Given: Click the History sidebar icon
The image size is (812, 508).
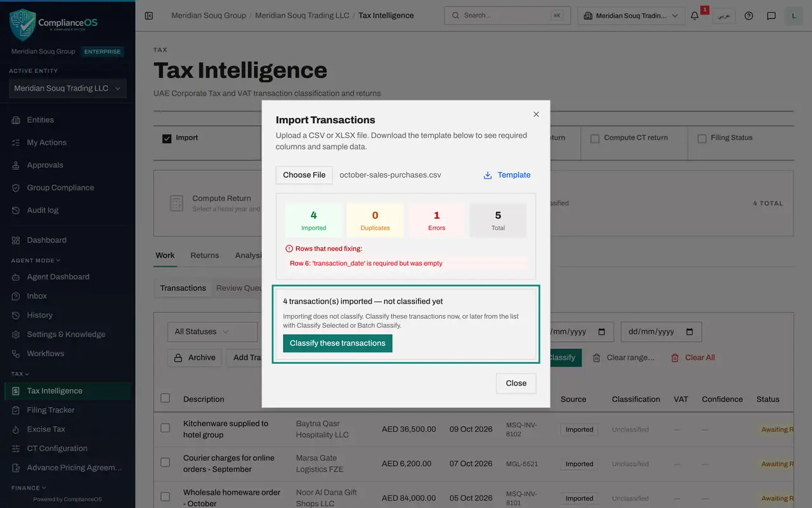Looking at the screenshot, I should point(16,315).
